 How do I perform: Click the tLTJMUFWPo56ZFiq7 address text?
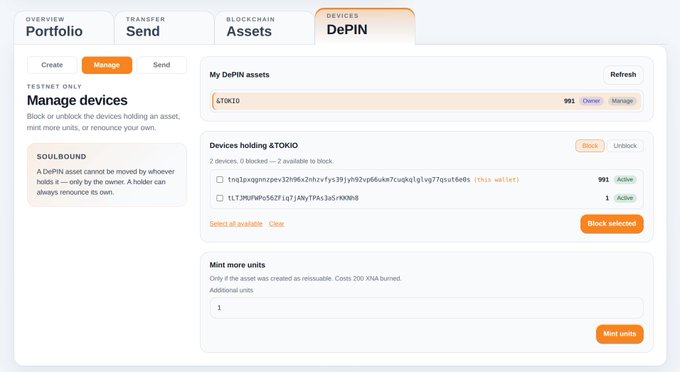coord(293,198)
